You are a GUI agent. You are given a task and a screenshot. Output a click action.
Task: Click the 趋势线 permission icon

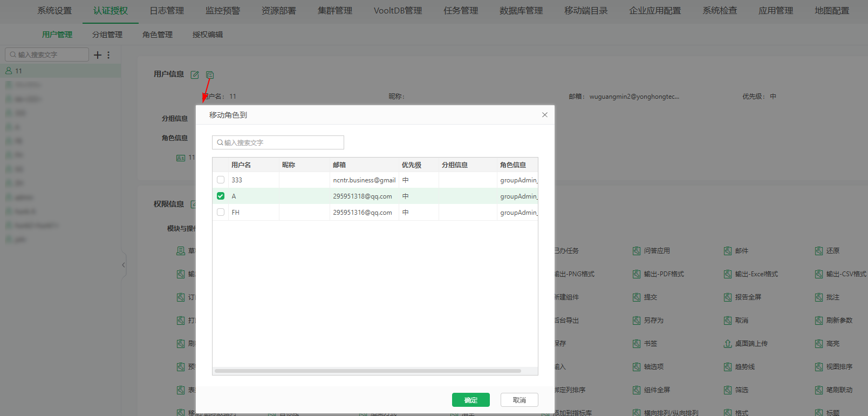pos(728,367)
